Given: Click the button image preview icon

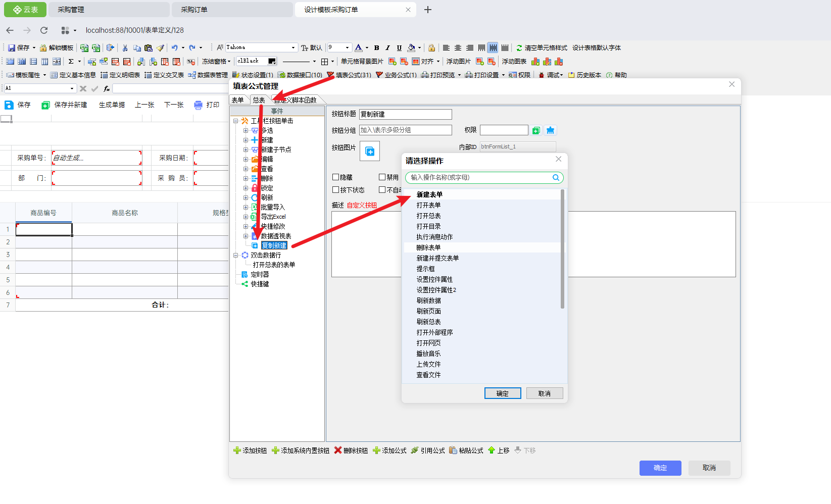Looking at the screenshot, I should click(x=370, y=151).
